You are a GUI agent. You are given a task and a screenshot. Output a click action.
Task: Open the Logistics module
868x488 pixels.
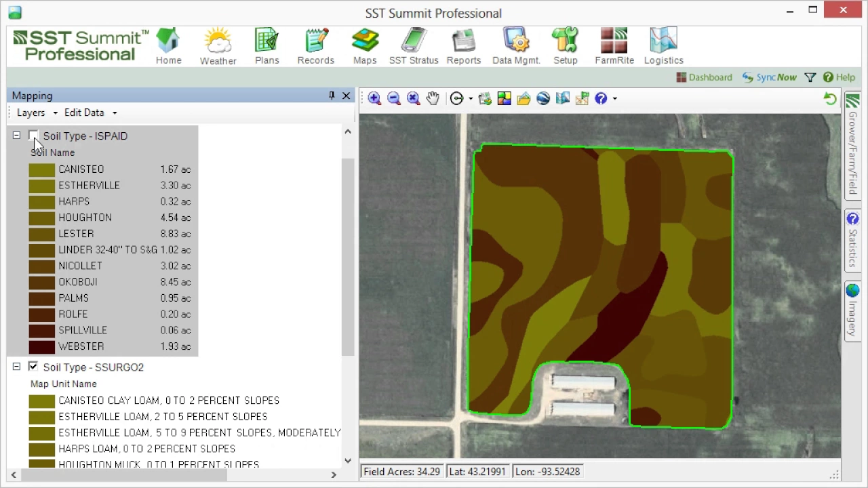[x=664, y=46]
